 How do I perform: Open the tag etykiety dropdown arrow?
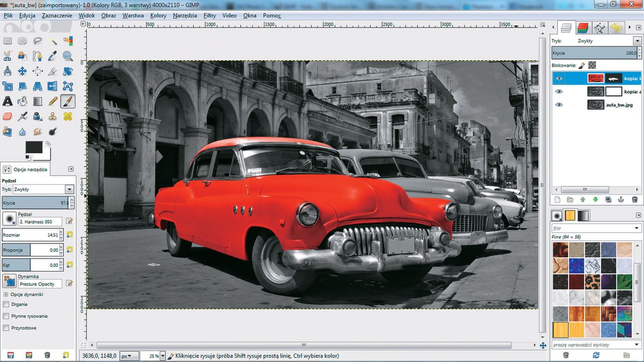[x=637, y=345]
